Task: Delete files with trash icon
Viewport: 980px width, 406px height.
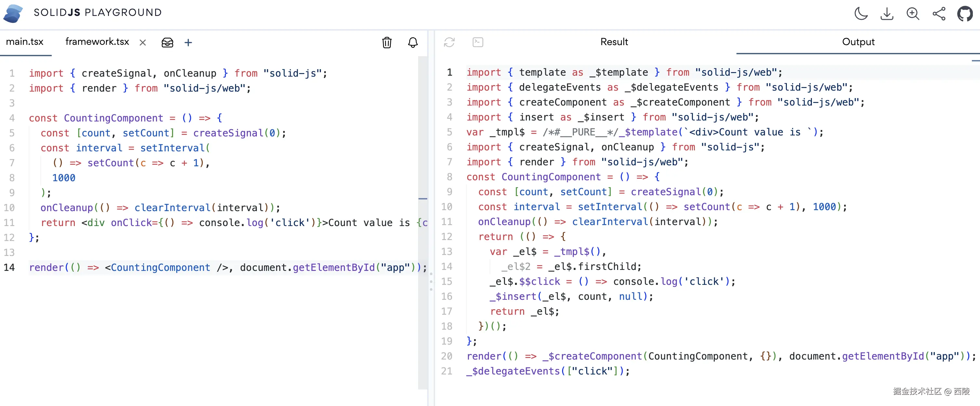Action: [387, 43]
